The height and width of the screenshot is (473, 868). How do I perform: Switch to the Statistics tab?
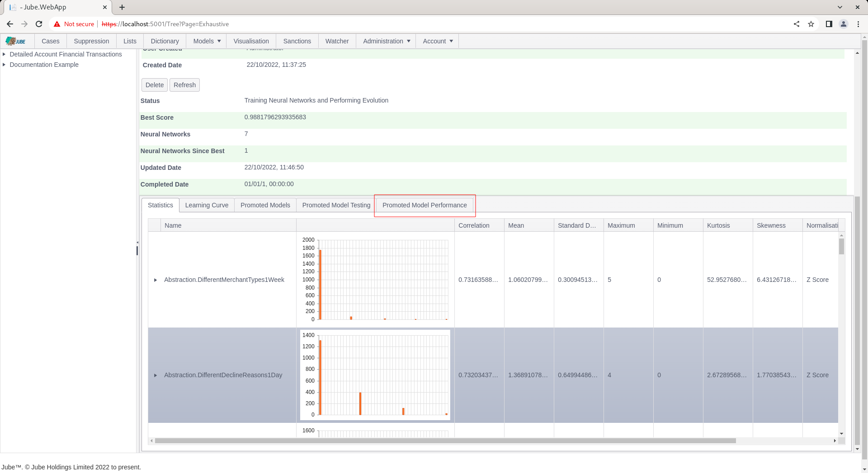point(160,205)
